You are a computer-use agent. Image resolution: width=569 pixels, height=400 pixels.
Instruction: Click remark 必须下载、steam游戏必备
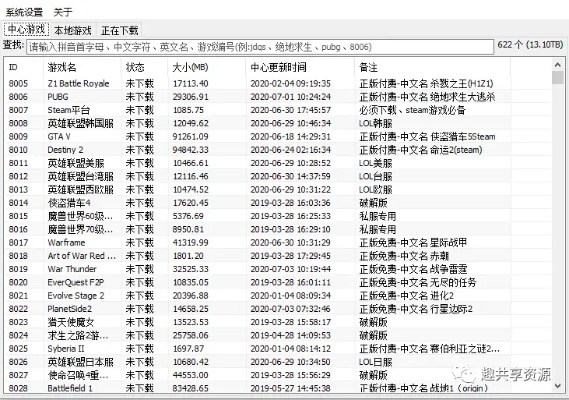click(412, 110)
